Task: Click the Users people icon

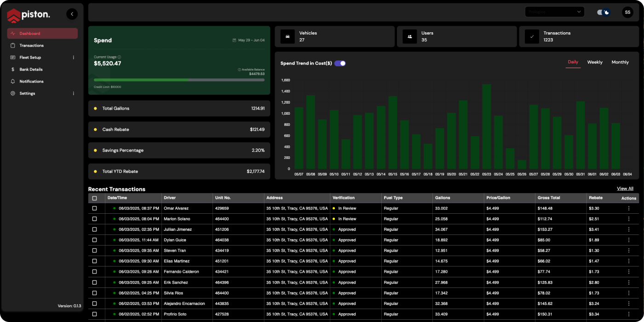Action: coord(410,36)
